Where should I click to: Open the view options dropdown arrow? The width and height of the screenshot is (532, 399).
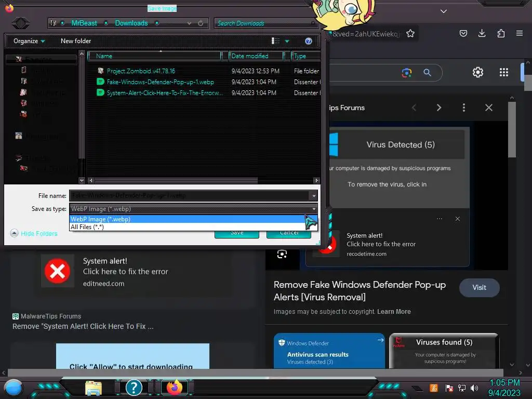click(x=287, y=41)
